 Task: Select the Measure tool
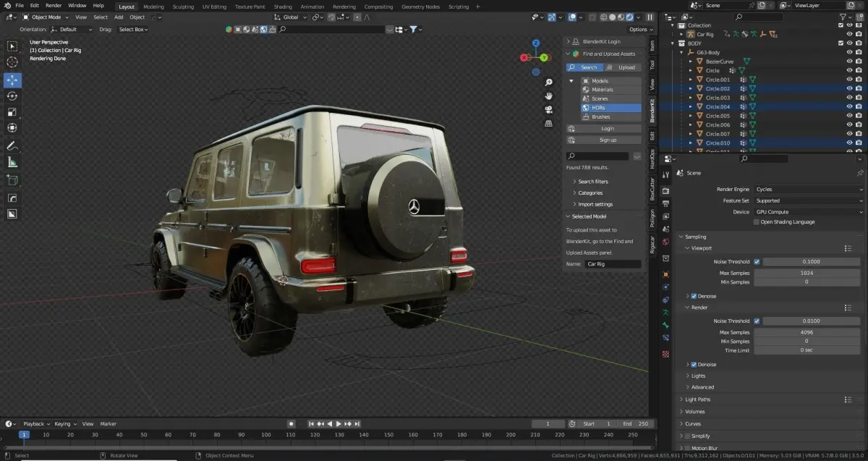[12, 162]
